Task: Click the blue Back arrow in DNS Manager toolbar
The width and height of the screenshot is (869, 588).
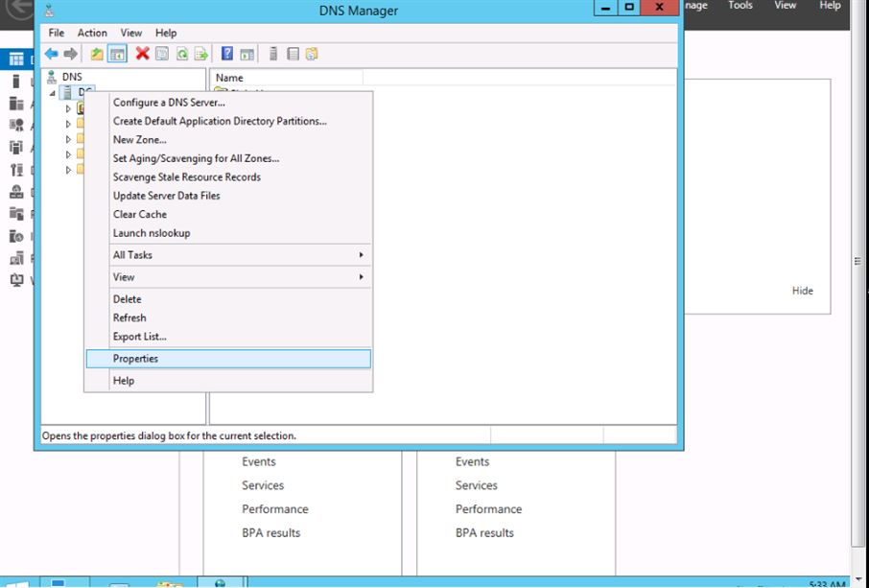Action: click(x=52, y=54)
